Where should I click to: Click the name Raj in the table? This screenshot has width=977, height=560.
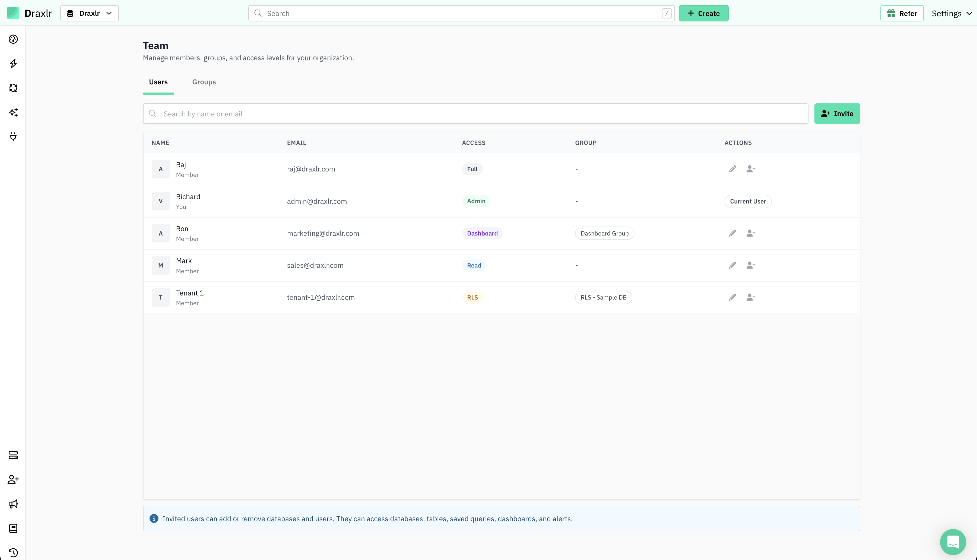[181, 165]
